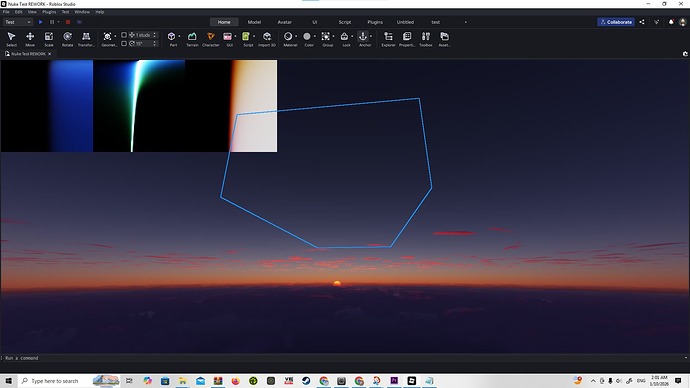This screenshot has width=690, height=388.
Task: Choose the Select tool
Action: click(x=11, y=39)
